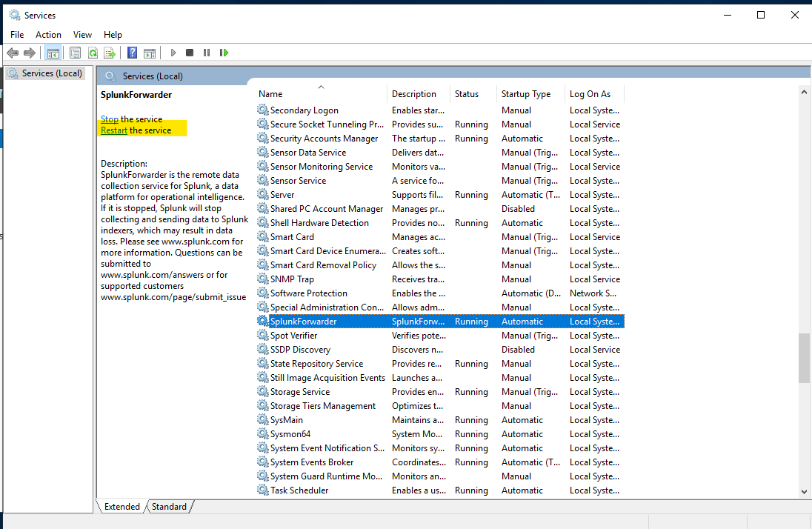The width and height of the screenshot is (812, 529).
Task: Click the Services (Local) pane header
Action: coord(153,76)
